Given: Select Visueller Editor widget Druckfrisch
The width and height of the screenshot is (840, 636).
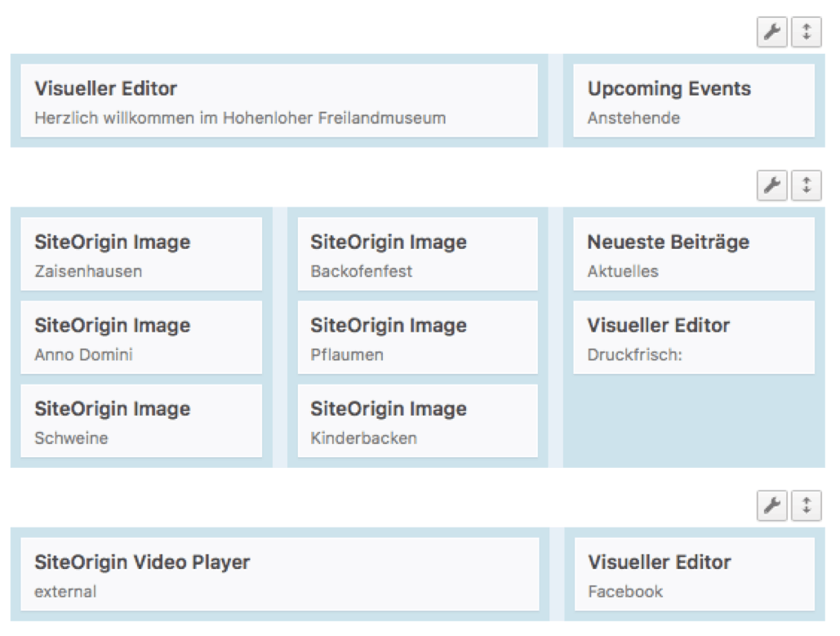Looking at the screenshot, I should pyautogui.click(x=693, y=338).
